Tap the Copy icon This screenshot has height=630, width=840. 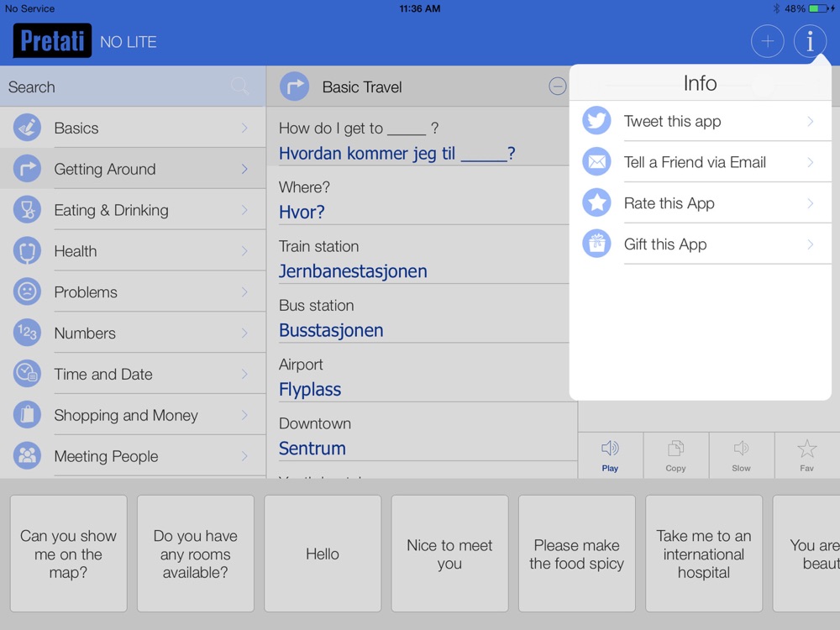(675, 449)
